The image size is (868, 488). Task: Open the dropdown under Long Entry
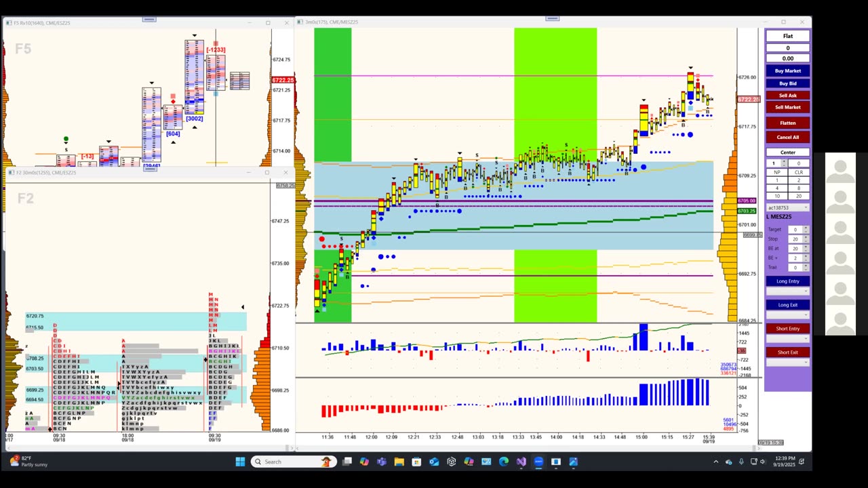pos(787,291)
